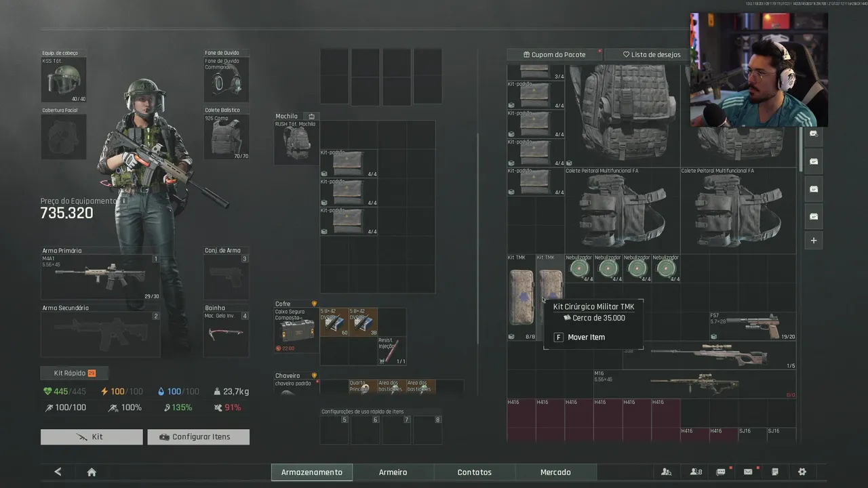
Task: Switch to the Armazenamento tab
Action: click(x=312, y=472)
